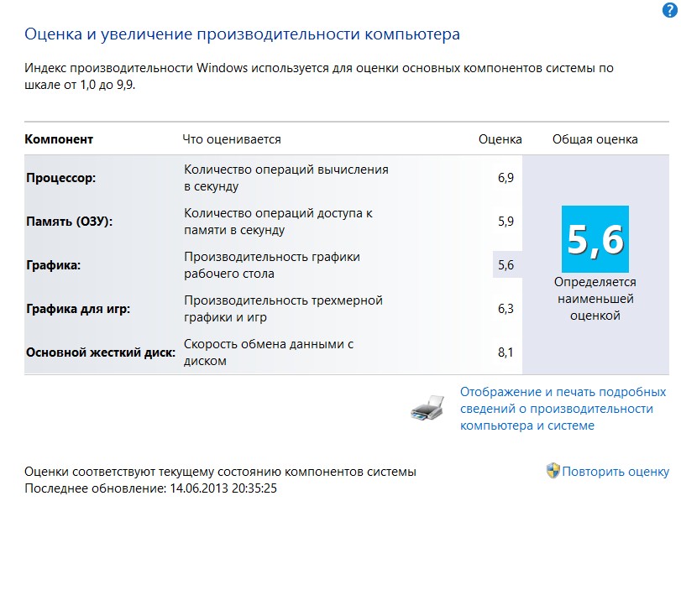Image resolution: width=681 pixels, height=616 pixels.
Task: Click the Оценка и увеличение производительности компьютера heading
Action: coord(243,34)
